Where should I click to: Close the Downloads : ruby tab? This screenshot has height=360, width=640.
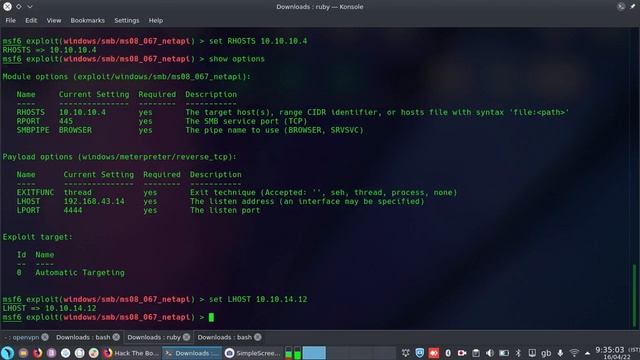187,337
